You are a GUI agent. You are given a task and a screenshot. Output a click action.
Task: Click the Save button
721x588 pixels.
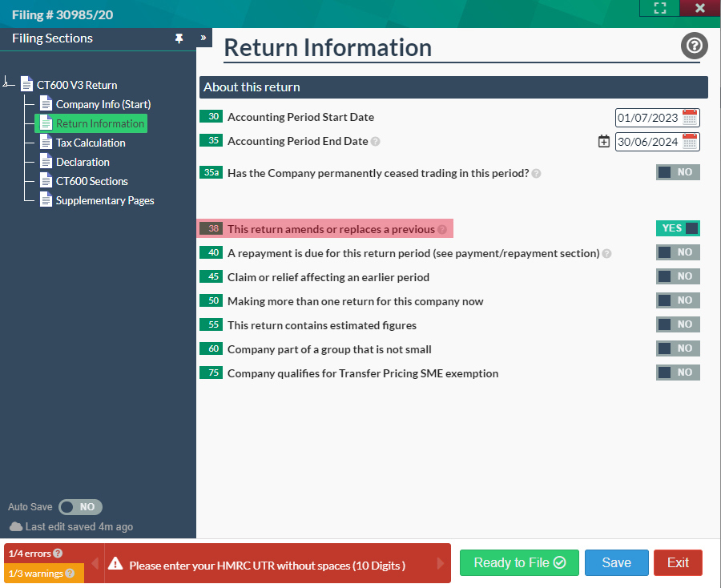[x=617, y=562]
